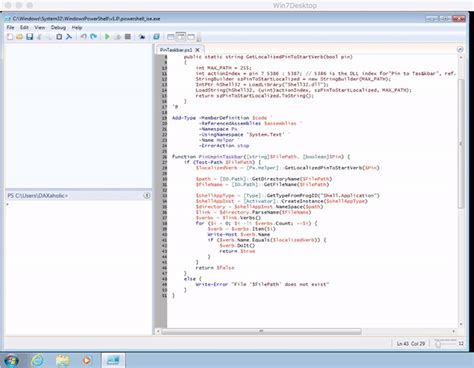
Task: Click the 'return $false' line
Action: [x=215, y=268]
